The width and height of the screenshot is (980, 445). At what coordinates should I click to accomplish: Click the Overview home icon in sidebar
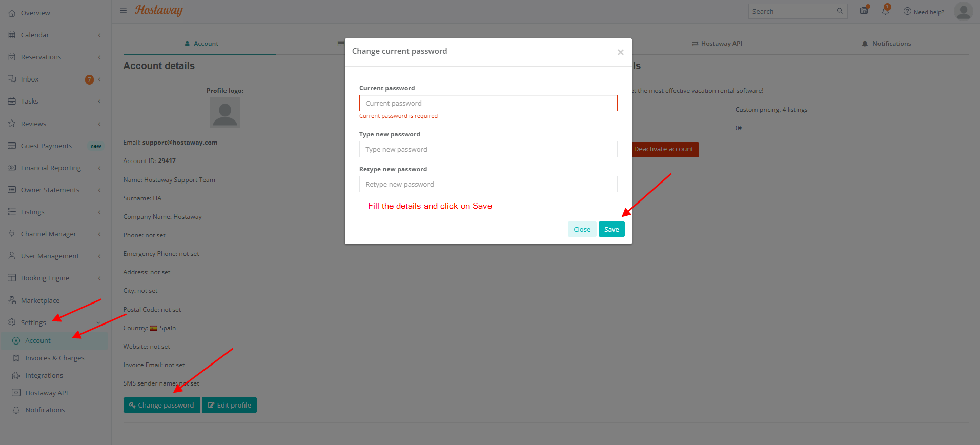(12, 13)
